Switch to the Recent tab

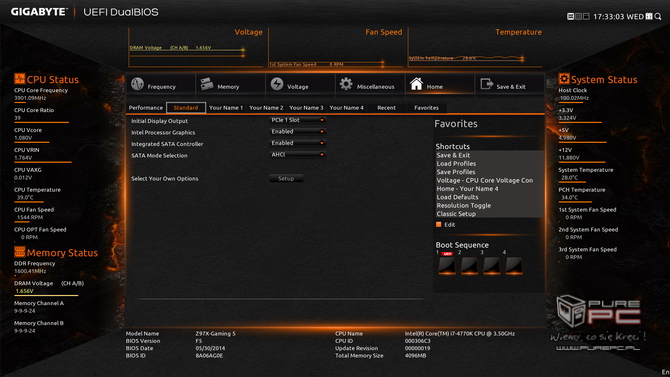(x=386, y=108)
